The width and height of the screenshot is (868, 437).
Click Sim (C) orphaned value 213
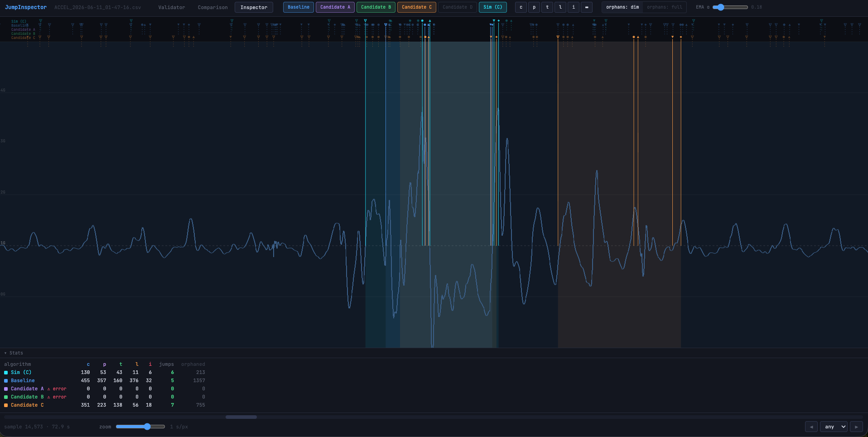[201, 373]
